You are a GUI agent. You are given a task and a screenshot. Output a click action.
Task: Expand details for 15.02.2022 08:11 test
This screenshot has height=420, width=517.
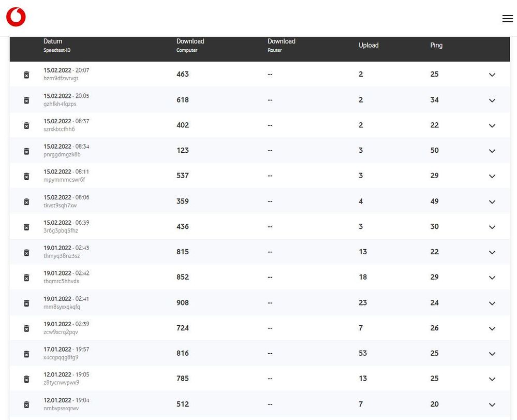coord(492,176)
